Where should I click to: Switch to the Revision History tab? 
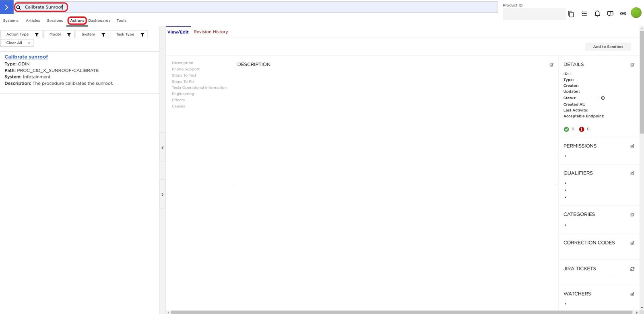[211, 32]
